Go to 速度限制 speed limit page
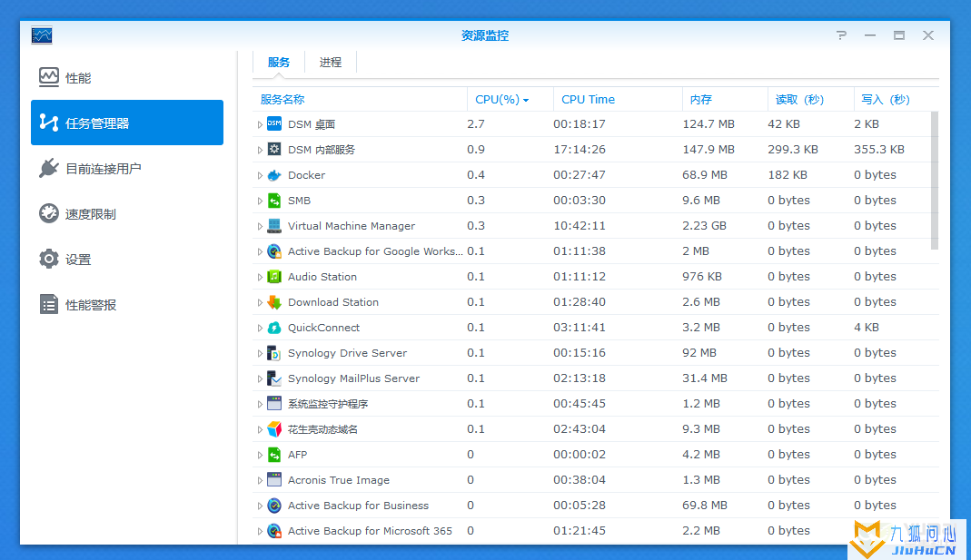Viewport: 971px width, 560px height. click(127, 213)
